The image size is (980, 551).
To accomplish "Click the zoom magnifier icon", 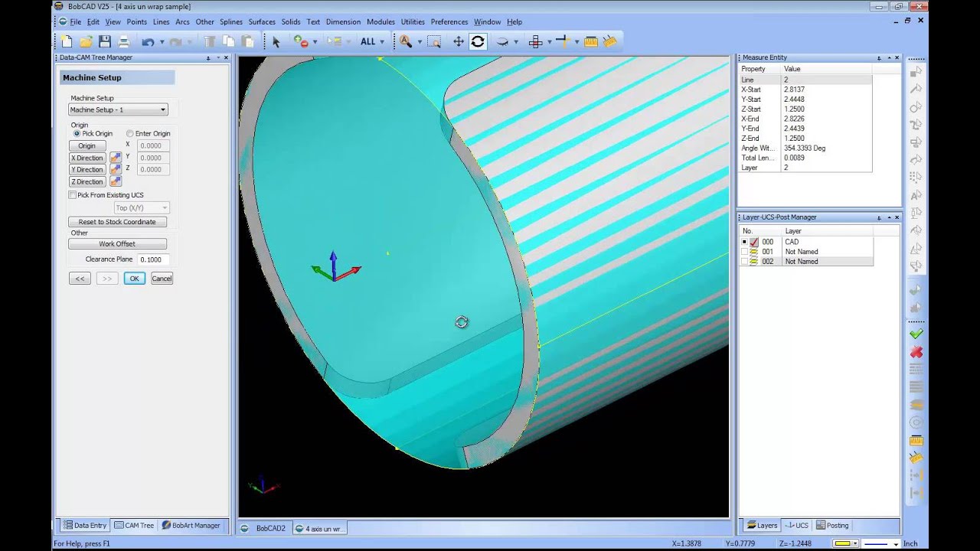I will click(x=406, y=41).
